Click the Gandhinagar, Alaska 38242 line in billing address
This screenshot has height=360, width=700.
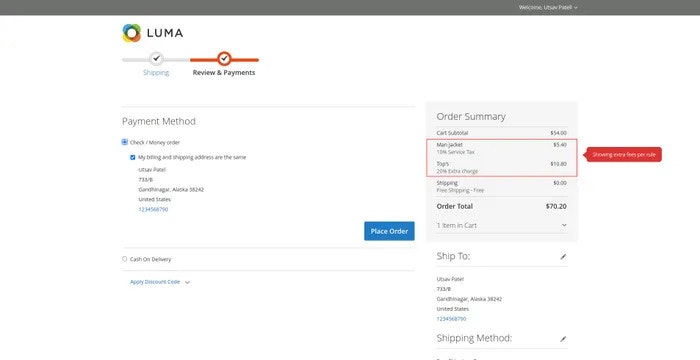[171, 189]
